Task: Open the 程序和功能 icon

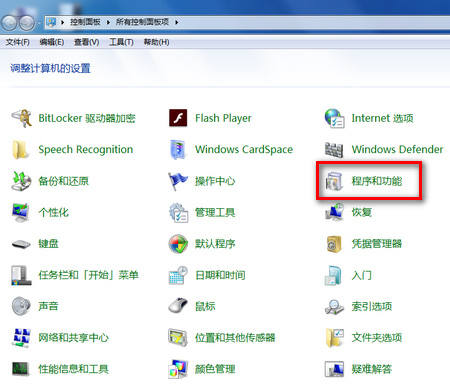Action: click(x=334, y=181)
